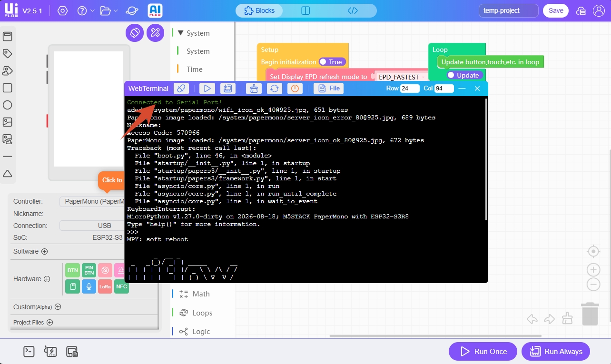Edit the temp-project name field
Screen dimensions: 611x364
click(x=509, y=10)
